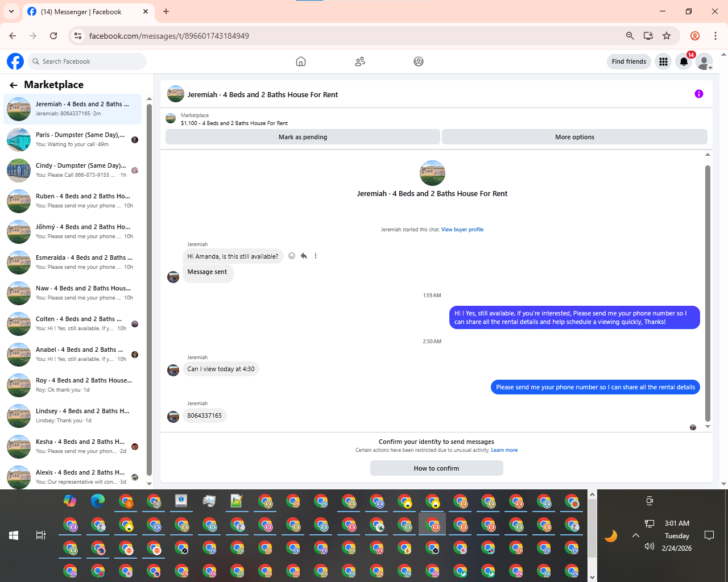This screenshot has height=582, width=728.
Task: Reply to the "is this still available?" message
Action: 304,256
